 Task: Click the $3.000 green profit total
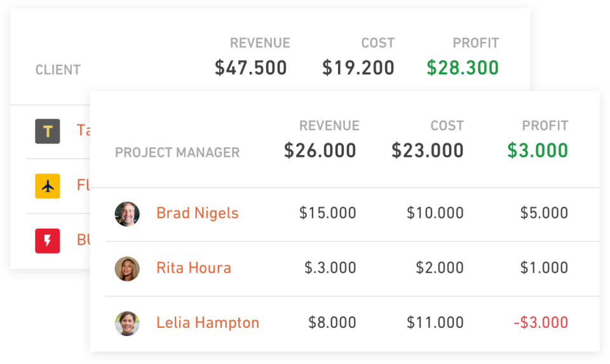click(538, 151)
